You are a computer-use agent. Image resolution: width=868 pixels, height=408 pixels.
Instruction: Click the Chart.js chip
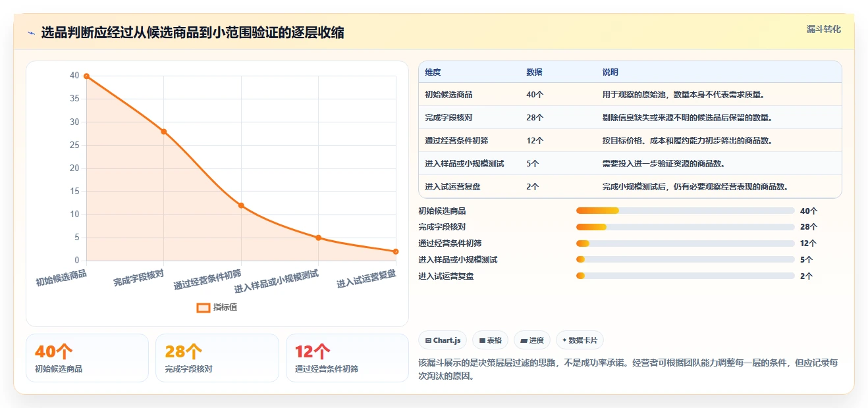443,340
